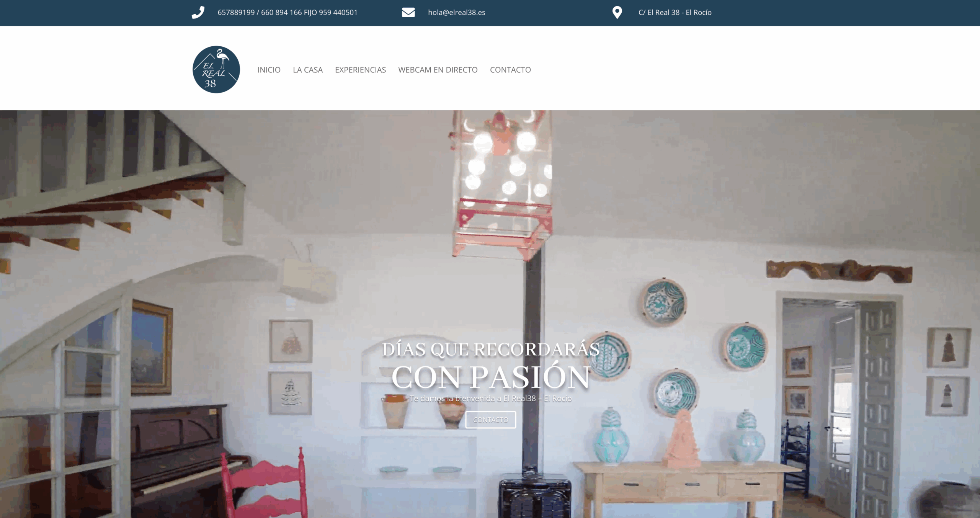The image size is (980, 518).
Task: Click the C/ El Real 38 address text
Action: [675, 12]
